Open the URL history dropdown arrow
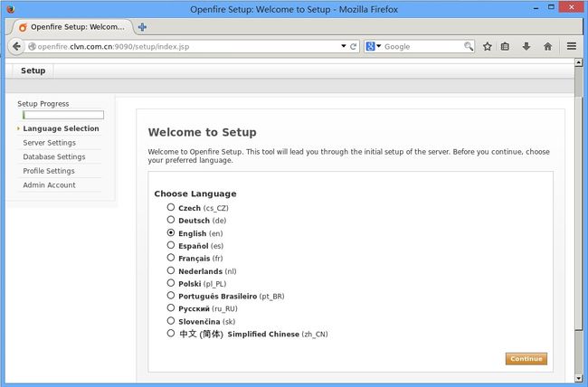588x387 pixels. 343,46
